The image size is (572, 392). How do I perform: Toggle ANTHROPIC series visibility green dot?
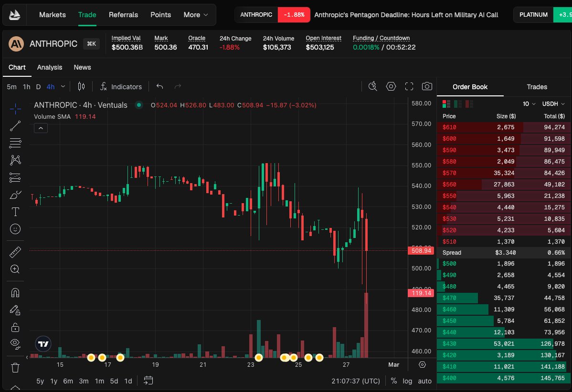coord(138,105)
